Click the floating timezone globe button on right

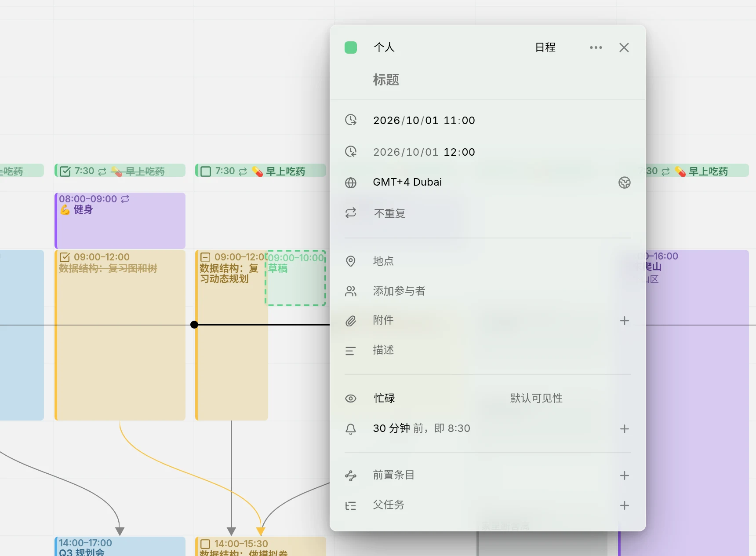[625, 183]
